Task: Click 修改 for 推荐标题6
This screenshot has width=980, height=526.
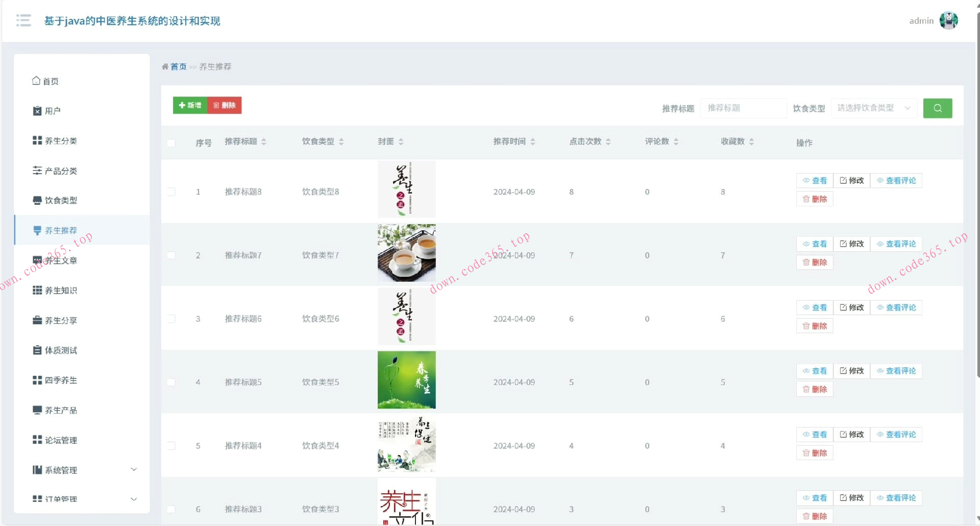Action: coord(852,307)
